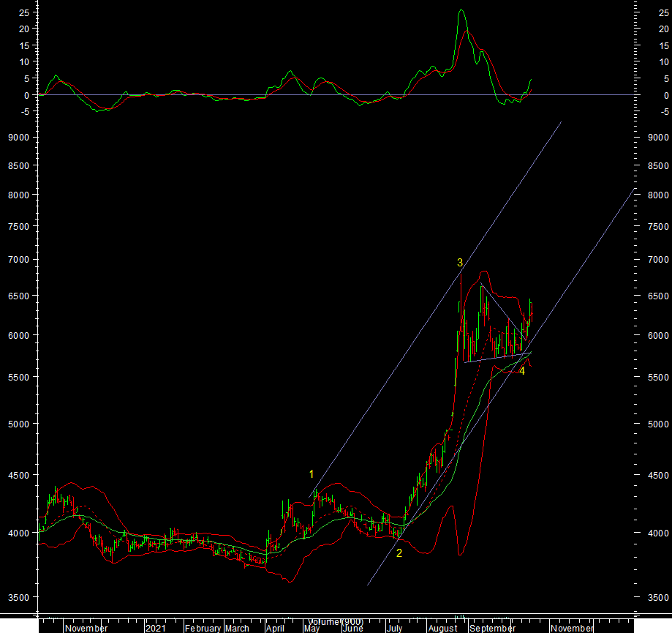Viewport: 672px width, 633px height.
Task: Click the September label on the time axis
Action: click(x=493, y=628)
